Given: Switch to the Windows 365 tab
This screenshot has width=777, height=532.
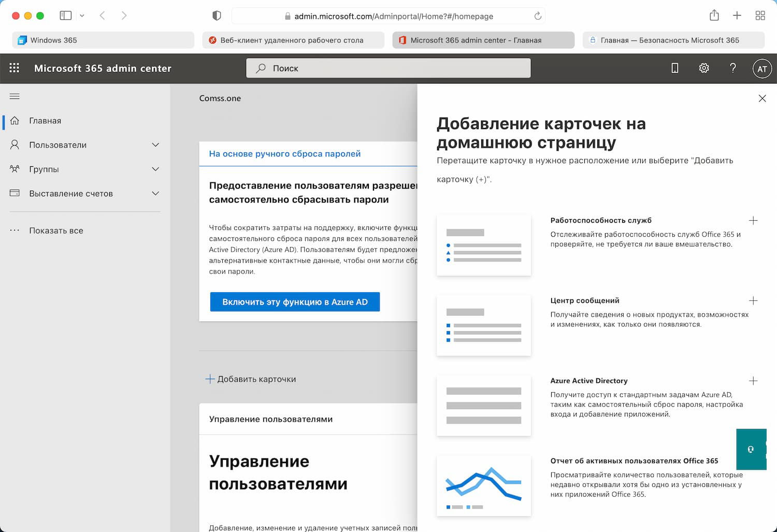Looking at the screenshot, I should click(103, 40).
